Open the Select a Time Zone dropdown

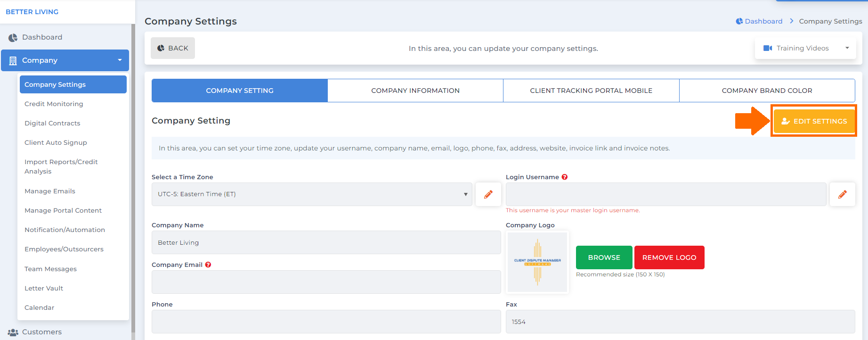pos(312,194)
